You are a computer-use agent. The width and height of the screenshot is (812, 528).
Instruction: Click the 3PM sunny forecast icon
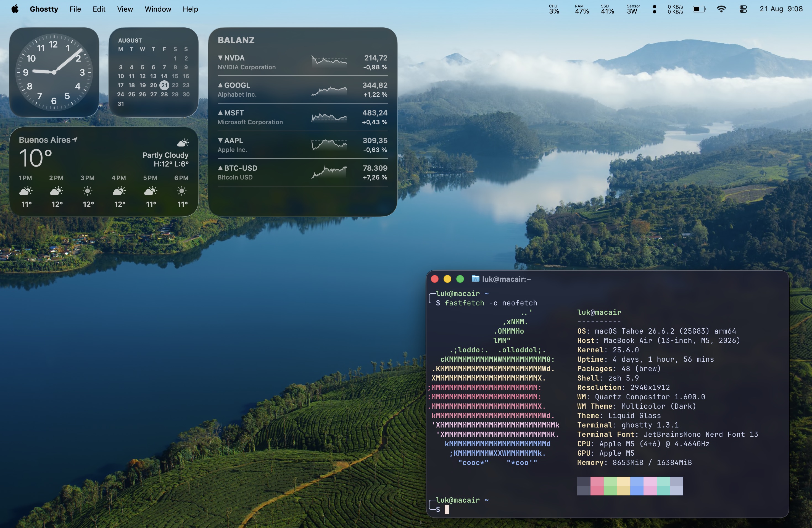coord(88,191)
